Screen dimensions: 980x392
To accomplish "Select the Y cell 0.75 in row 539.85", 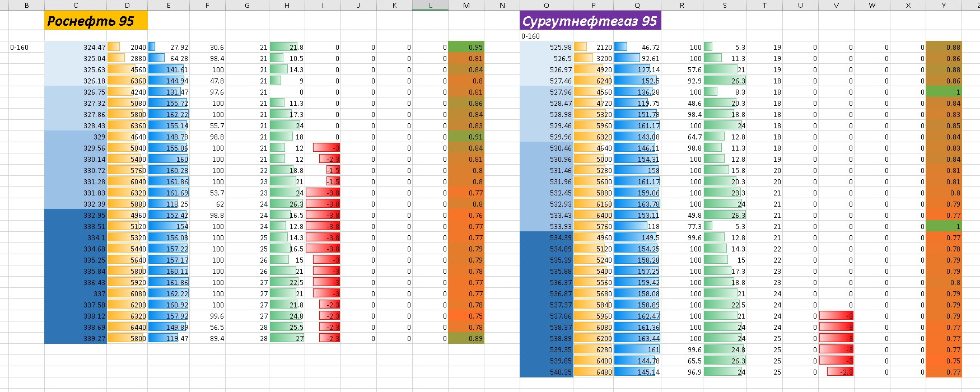I will [944, 361].
